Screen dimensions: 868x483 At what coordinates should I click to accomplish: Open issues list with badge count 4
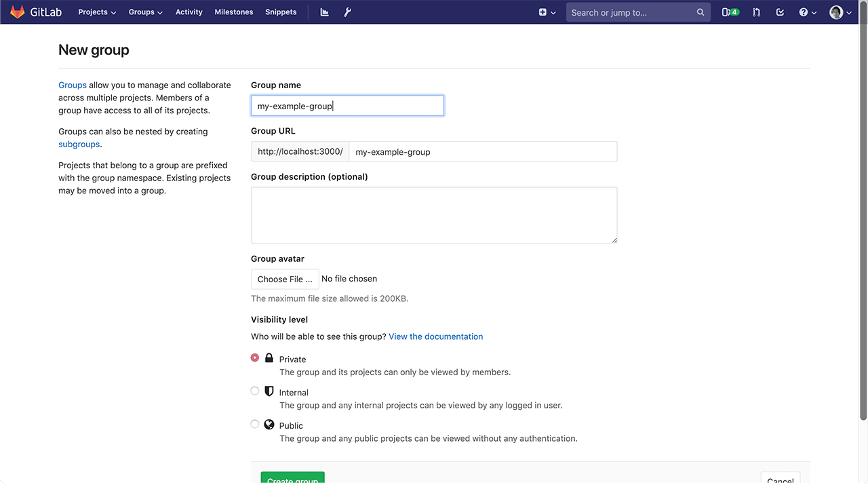point(727,12)
